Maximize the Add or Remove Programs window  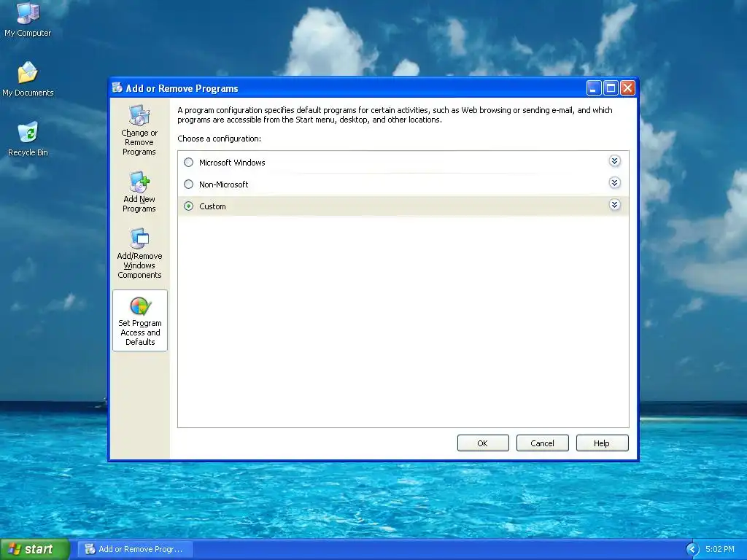pyautogui.click(x=611, y=88)
